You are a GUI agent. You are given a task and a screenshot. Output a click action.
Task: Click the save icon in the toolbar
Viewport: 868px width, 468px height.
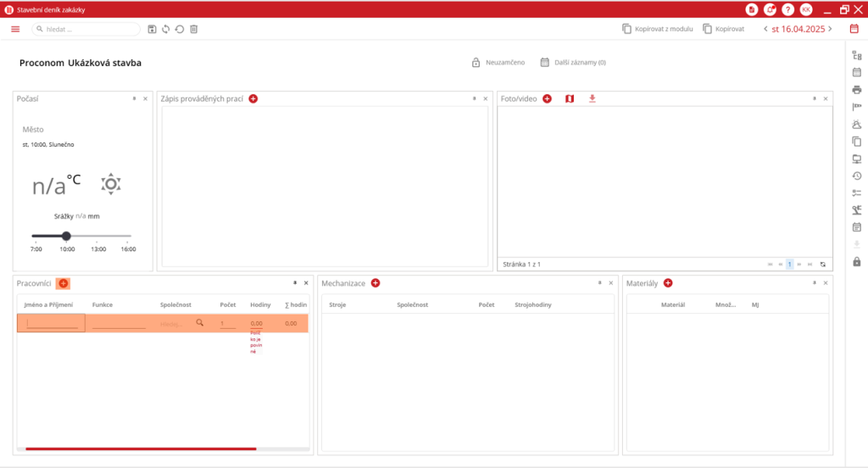[x=152, y=29]
